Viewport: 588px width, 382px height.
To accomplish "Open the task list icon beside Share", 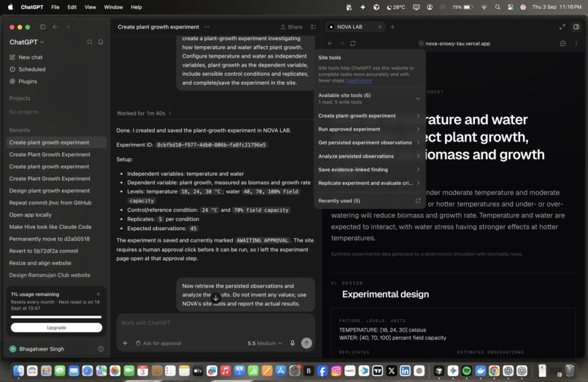I will tap(314, 27).
